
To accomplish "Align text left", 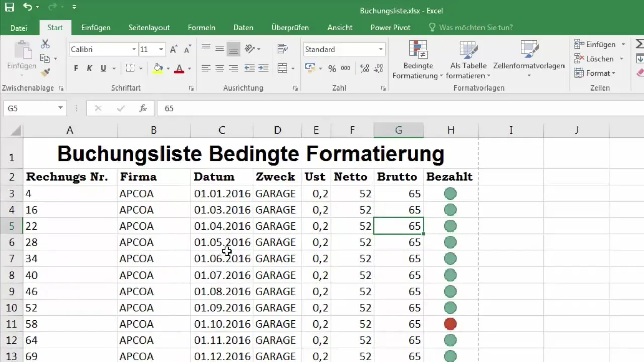I will 206,68.
